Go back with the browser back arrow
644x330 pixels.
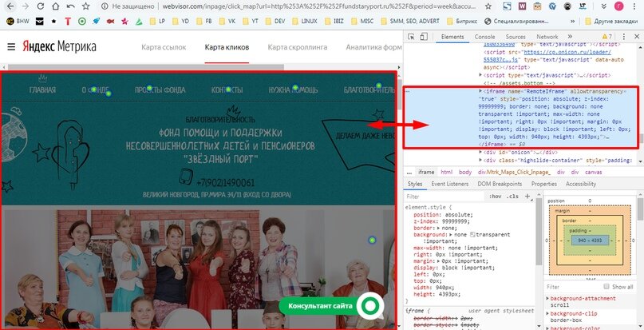(11, 6)
